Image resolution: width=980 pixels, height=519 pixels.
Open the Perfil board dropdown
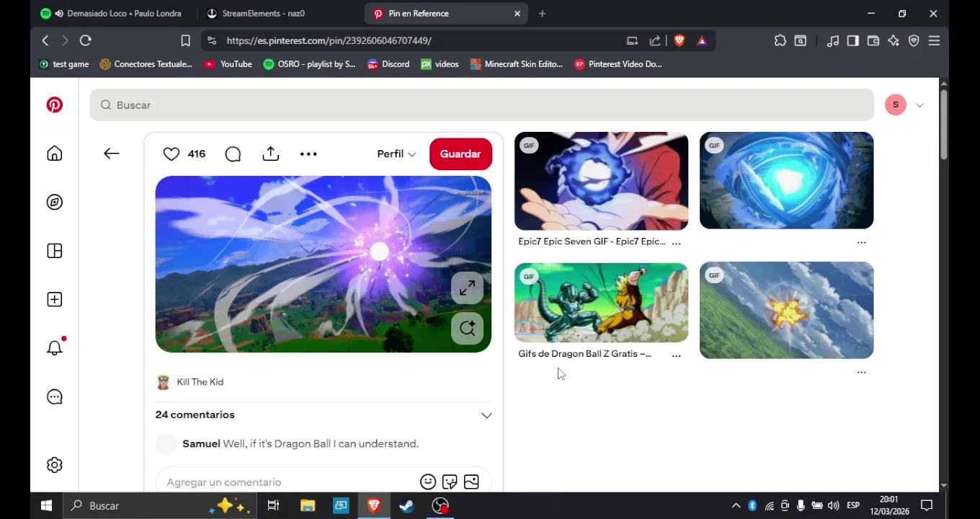(396, 154)
